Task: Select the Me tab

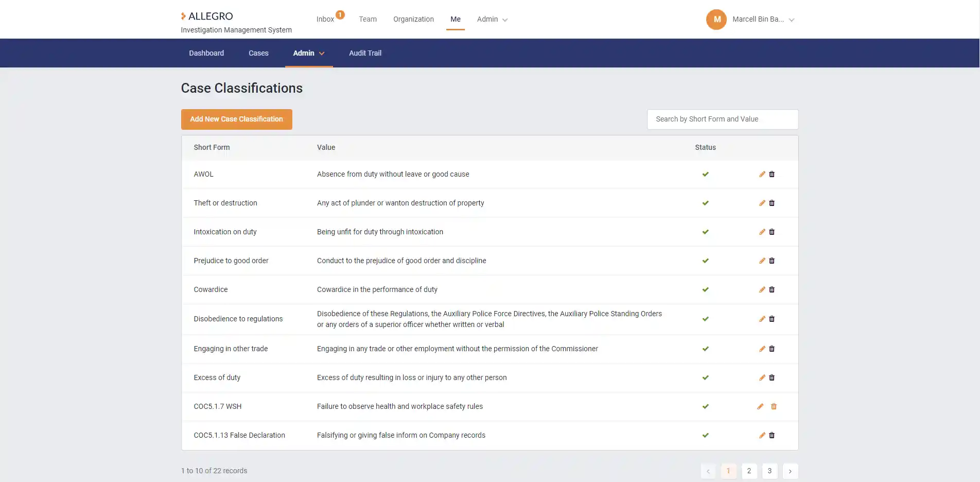Action: pyautogui.click(x=456, y=19)
